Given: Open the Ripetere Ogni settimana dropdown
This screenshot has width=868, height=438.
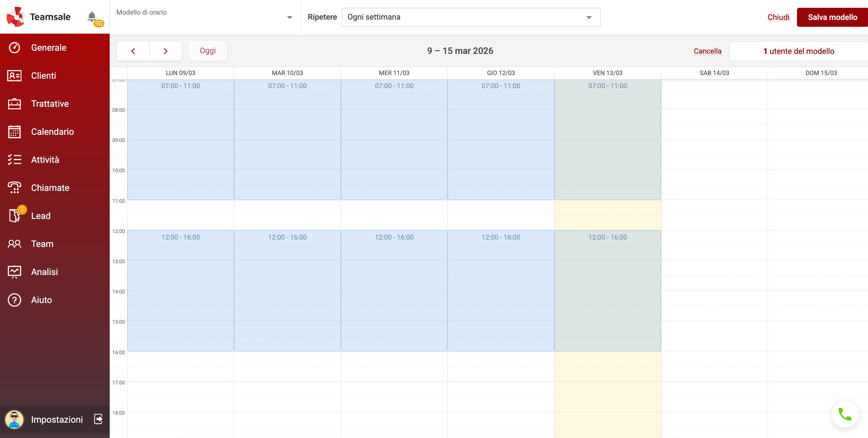Looking at the screenshot, I should click(471, 17).
